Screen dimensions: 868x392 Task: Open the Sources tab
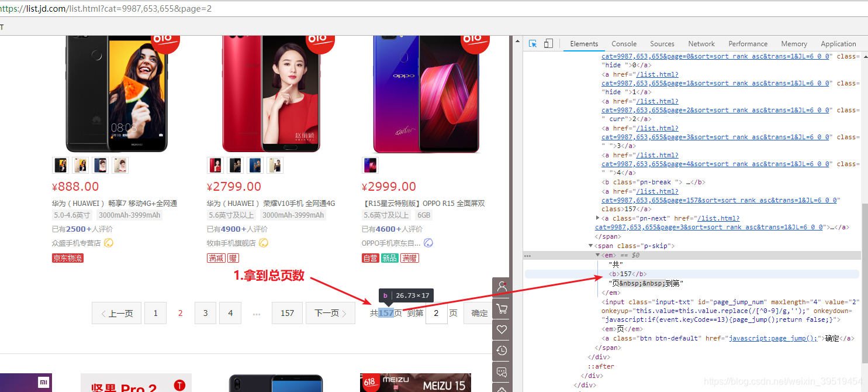662,44
